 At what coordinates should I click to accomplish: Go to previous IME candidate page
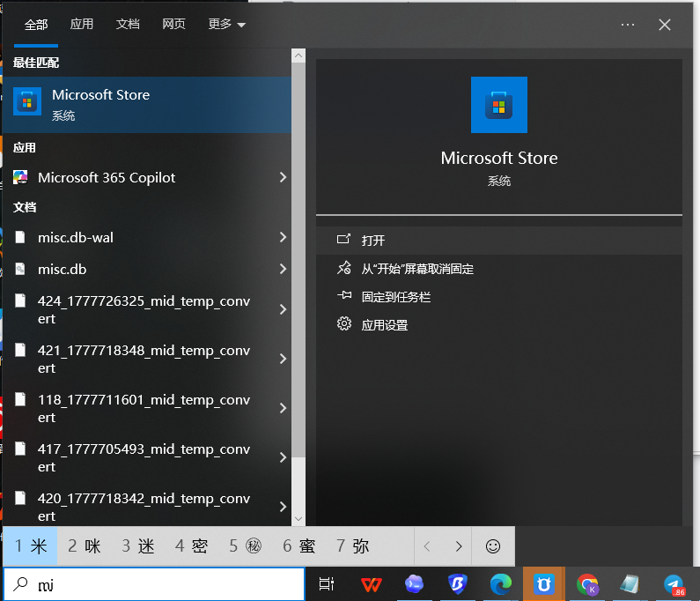point(427,546)
